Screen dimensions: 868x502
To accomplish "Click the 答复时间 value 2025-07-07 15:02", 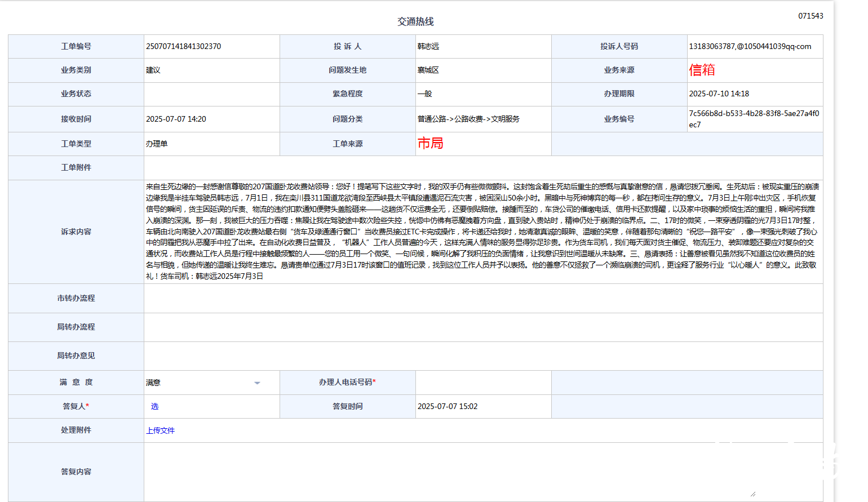I will coord(448,406).
